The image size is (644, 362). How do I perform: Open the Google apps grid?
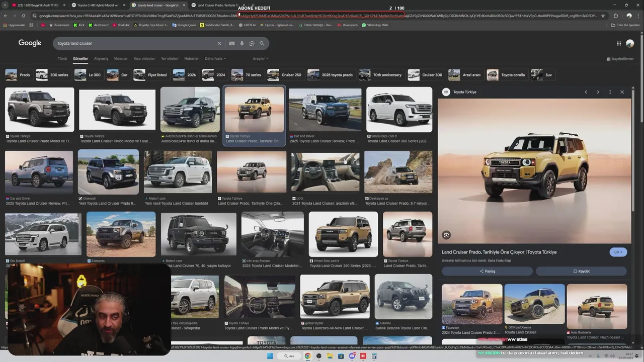pos(619,43)
